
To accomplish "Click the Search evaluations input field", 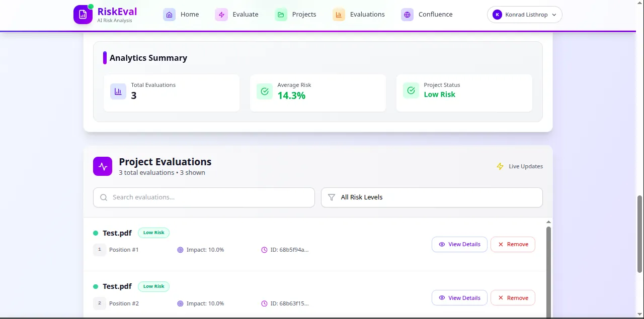I will coord(204,197).
